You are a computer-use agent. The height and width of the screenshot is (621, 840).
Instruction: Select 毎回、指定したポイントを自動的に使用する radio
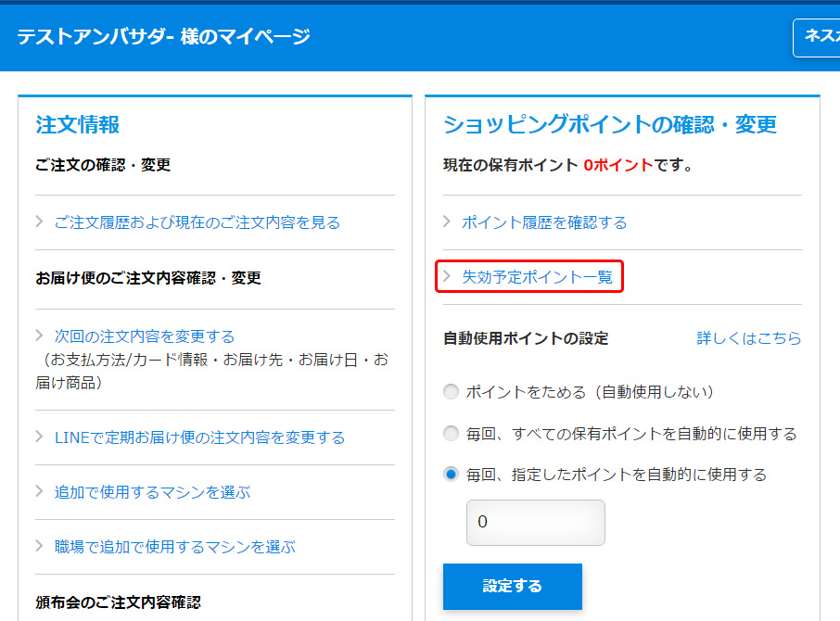[452, 474]
